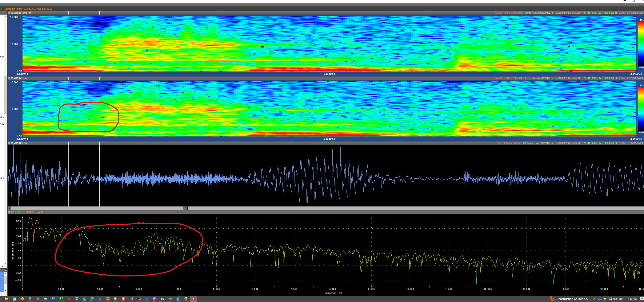644x302 pixels.
Task: Open Firefox from the taskbar
Action: pos(22,299)
